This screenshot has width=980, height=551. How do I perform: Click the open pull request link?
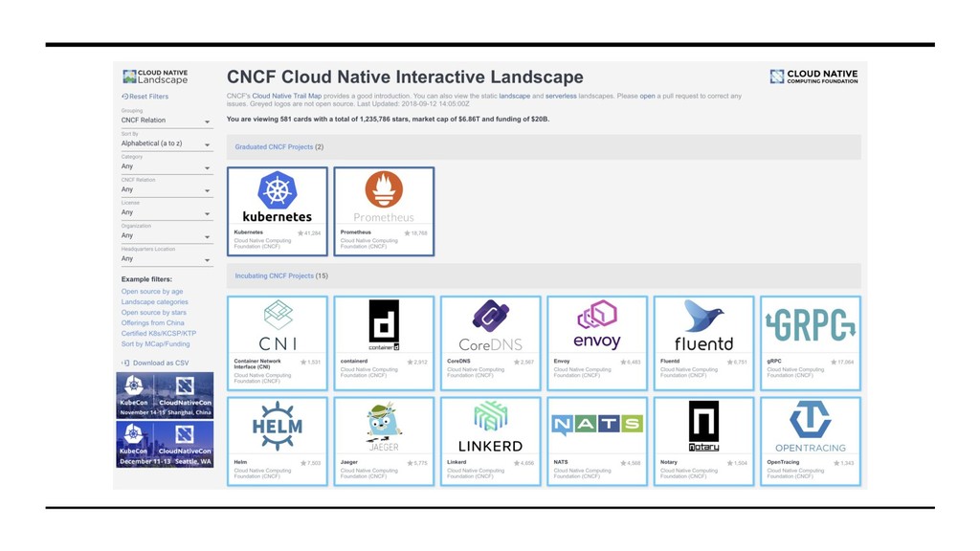pos(648,97)
